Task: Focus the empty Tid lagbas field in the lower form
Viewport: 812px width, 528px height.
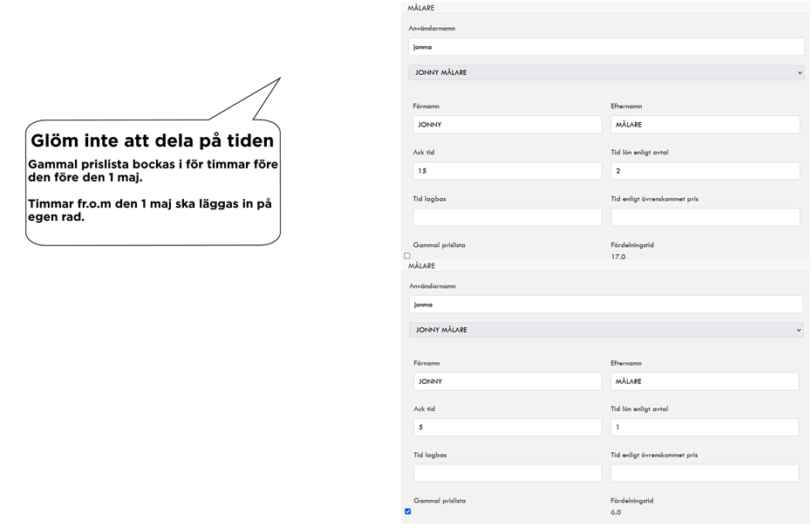Action: click(508, 473)
